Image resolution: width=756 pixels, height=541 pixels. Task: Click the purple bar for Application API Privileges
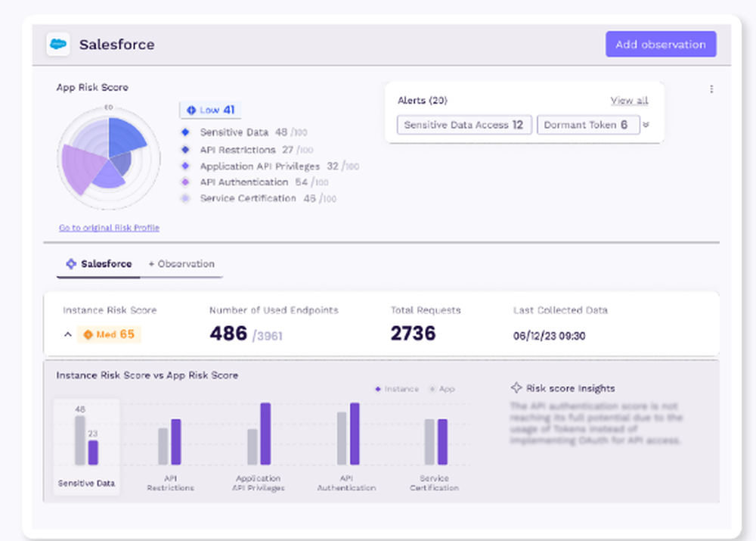click(x=265, y=434)
